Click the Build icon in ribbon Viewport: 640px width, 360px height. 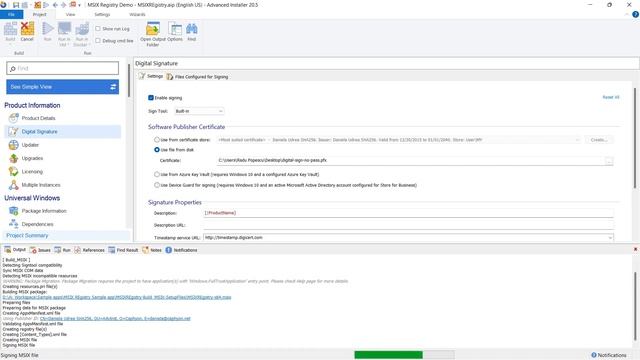click(x=10, y=31)
